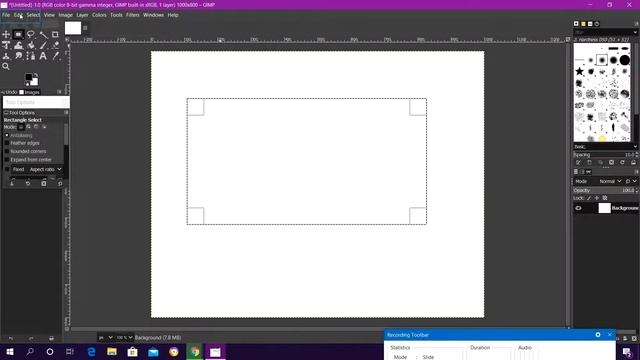
Task: Open the zoom percentage dropdown in status bar
Action: coord(124,338)
